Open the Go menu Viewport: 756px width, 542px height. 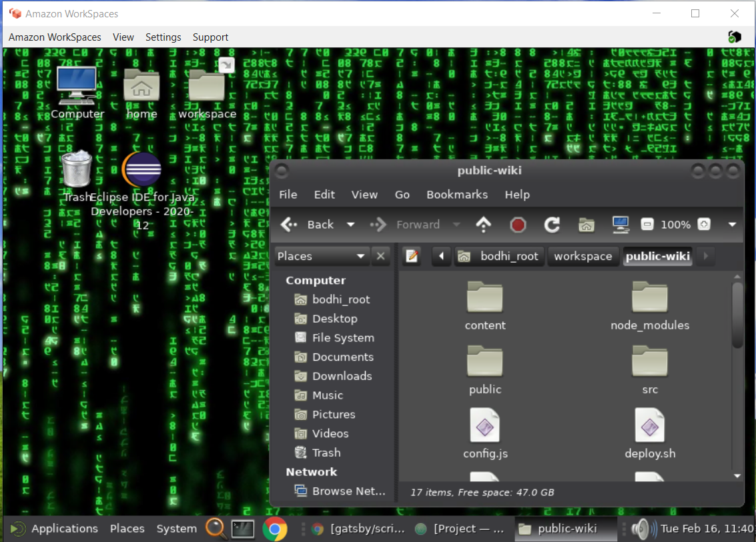[402, 195]
